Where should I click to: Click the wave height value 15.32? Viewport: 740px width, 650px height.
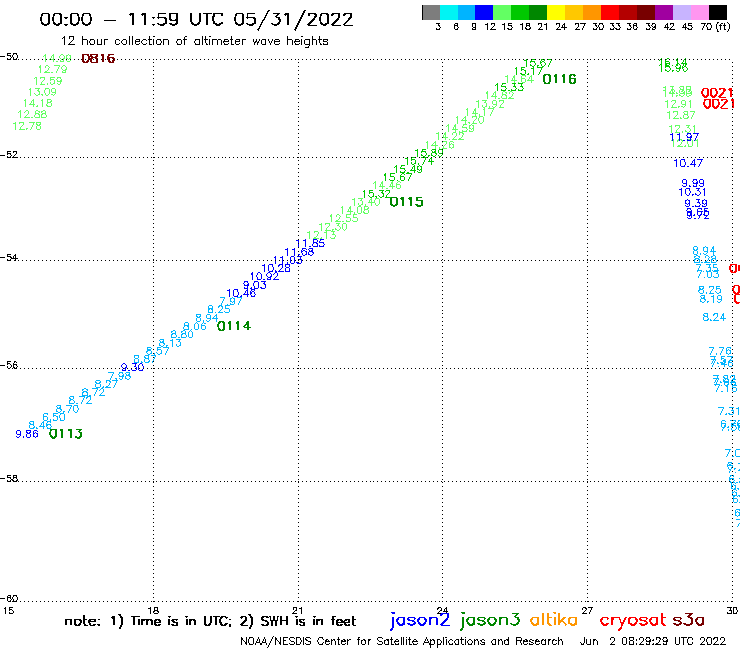click(x=376, y=194)
